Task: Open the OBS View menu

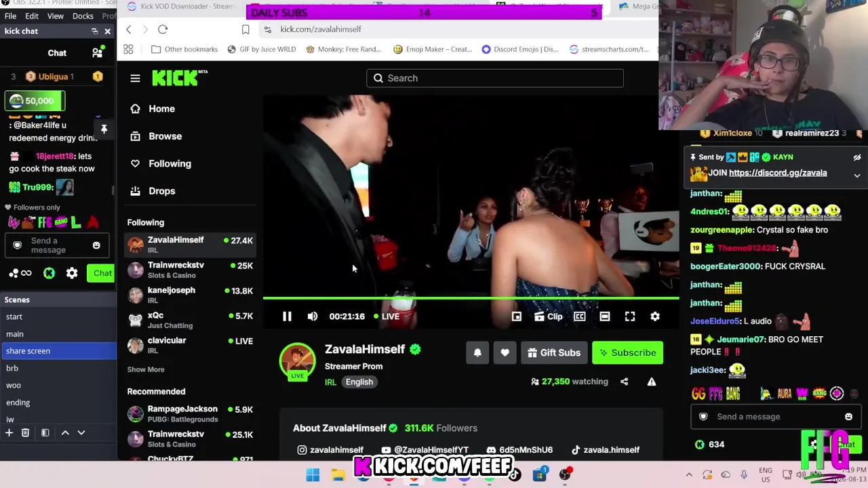Action: coord(56,16)
